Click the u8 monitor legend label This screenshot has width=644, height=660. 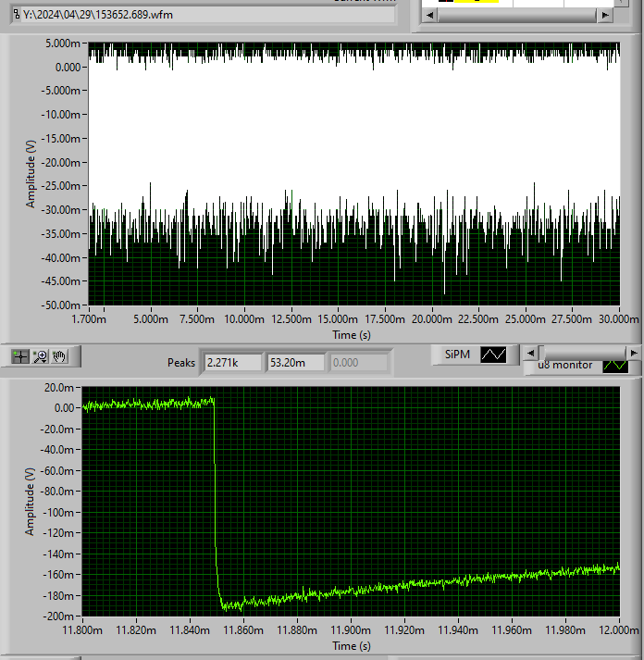click(x=565, y=366)
